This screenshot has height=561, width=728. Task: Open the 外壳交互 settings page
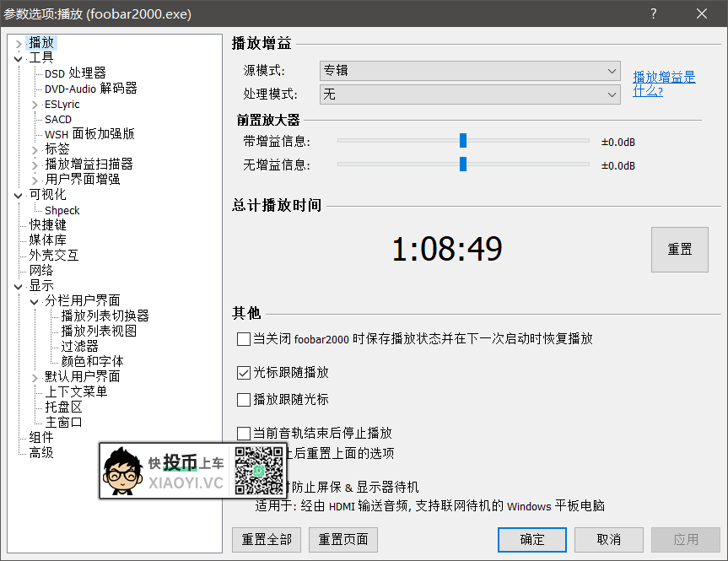(53, 255)
